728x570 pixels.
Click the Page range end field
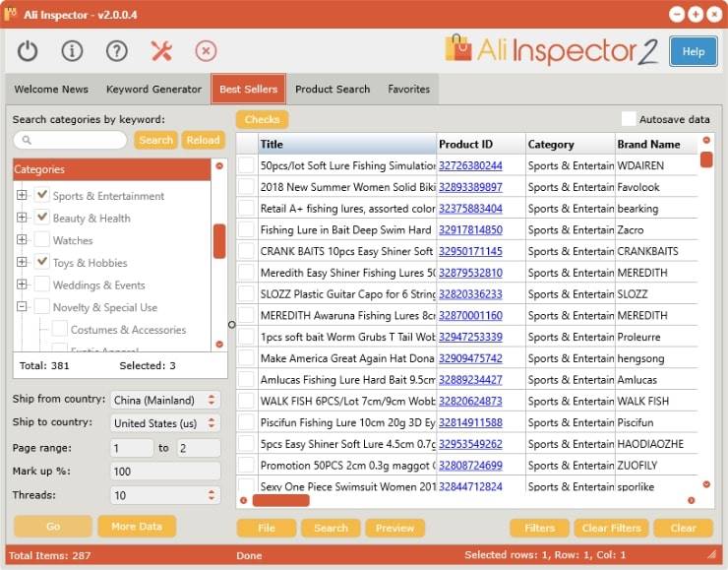pyautogui.click(x=199, y=448)
